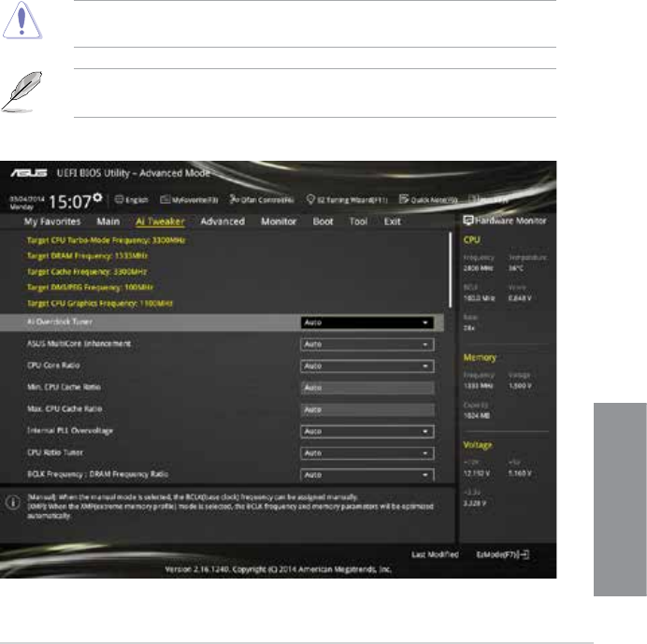This screenshot has width=647, height=644.
Task: Click the Last Modified button
Action: tap(435, 554)
